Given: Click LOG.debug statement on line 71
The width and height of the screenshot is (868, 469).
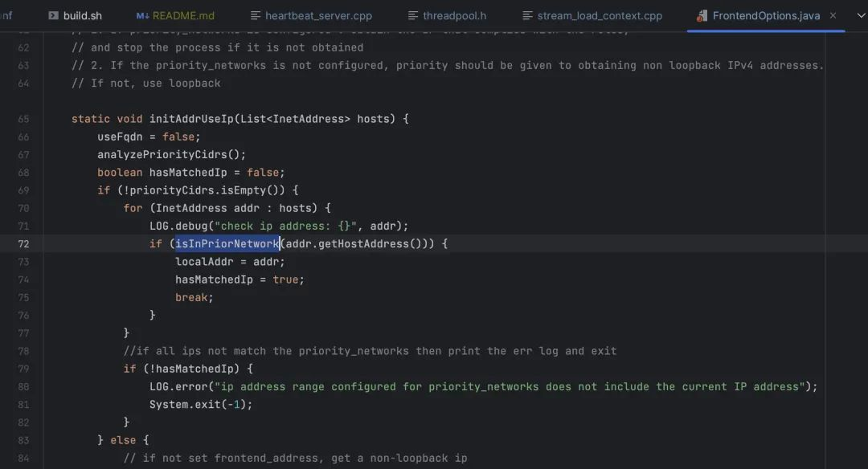Looking at the screenshot, I should [279, 226].
